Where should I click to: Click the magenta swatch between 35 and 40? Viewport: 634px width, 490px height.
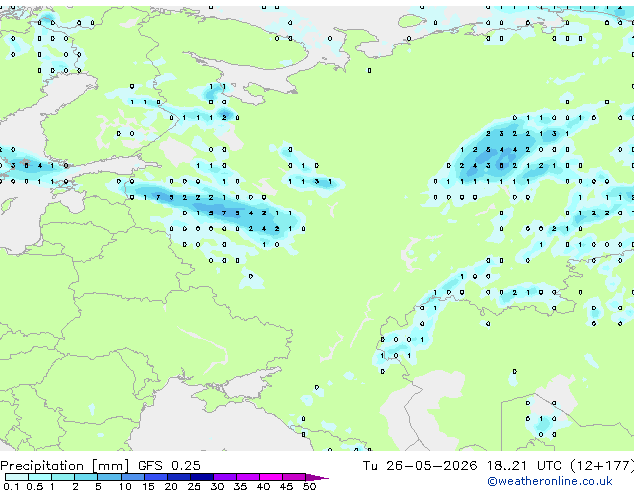pyautogui.click(x=248, y=477)
